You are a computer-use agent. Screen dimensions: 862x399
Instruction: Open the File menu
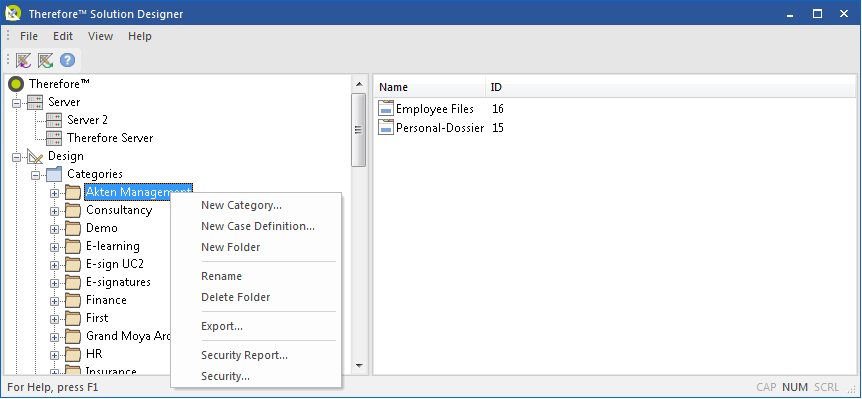tap(29, 36)
